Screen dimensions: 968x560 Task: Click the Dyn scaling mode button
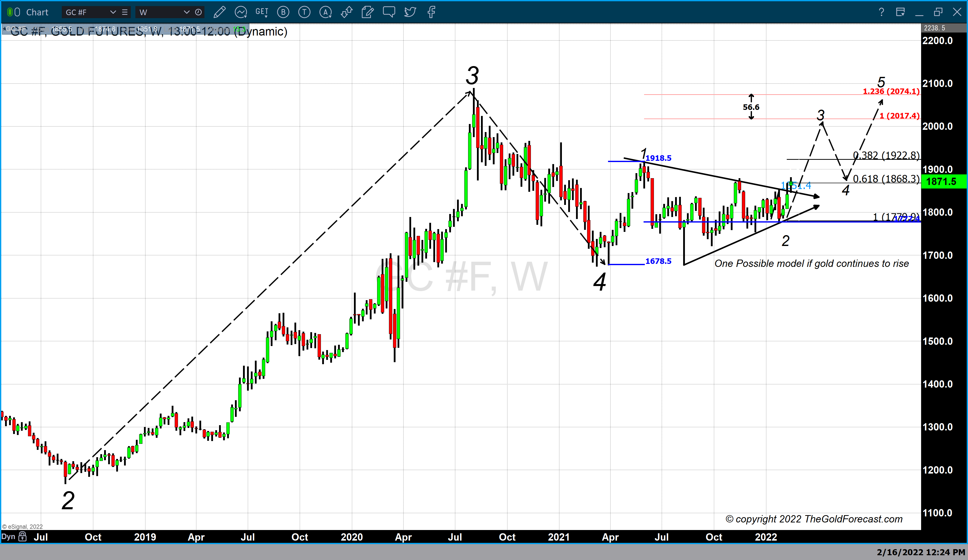(8, 537)
